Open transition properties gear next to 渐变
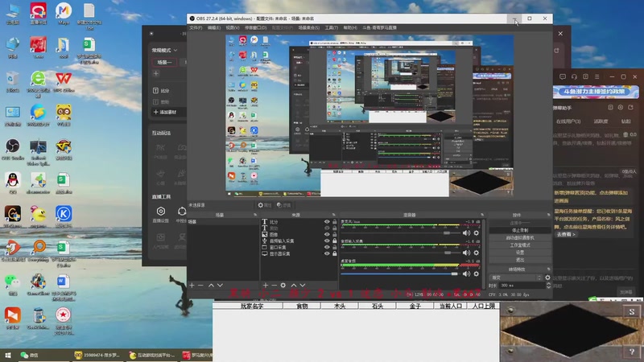The height and width of the screenshot is (362, 644). 547,278
